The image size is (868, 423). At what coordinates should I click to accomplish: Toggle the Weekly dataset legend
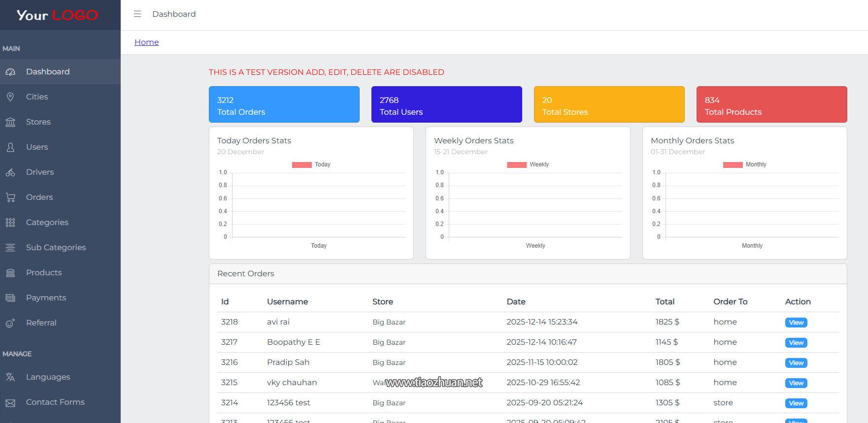[528, 164]
